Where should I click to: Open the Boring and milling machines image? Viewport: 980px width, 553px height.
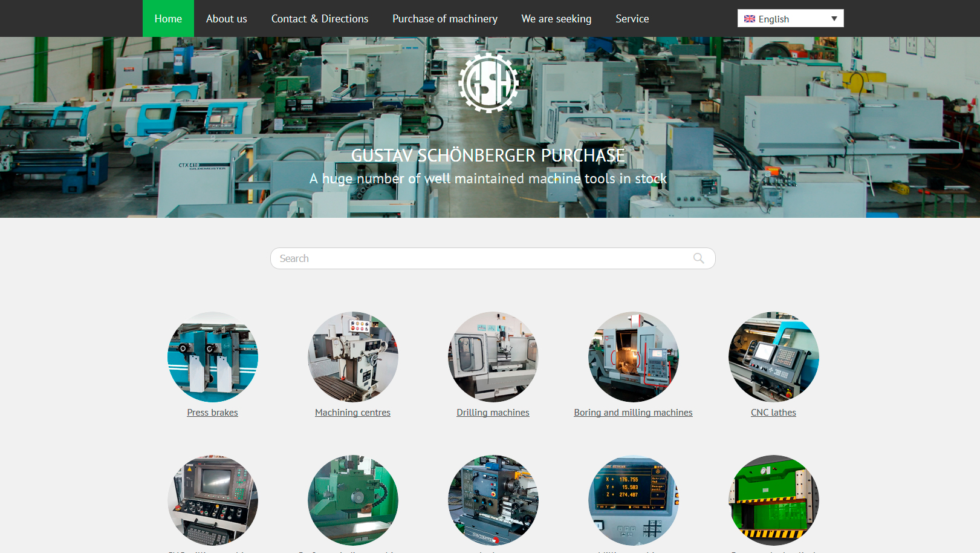click(633, 357)
